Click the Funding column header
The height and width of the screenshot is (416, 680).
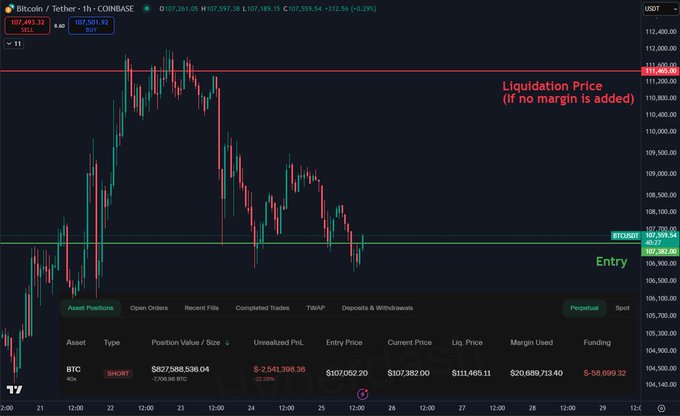tap(597, 343)
